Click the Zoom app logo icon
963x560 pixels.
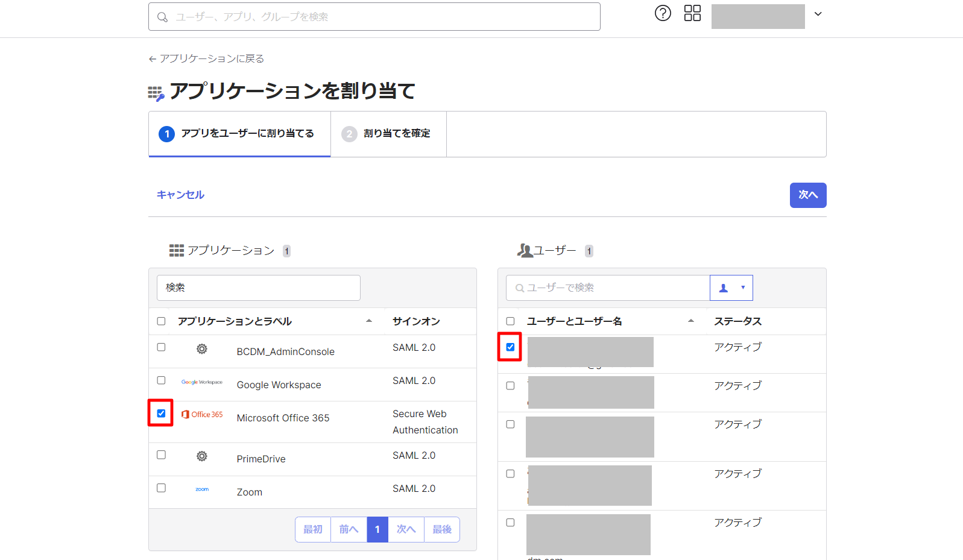pyautogui.click(x=202, y=489)
